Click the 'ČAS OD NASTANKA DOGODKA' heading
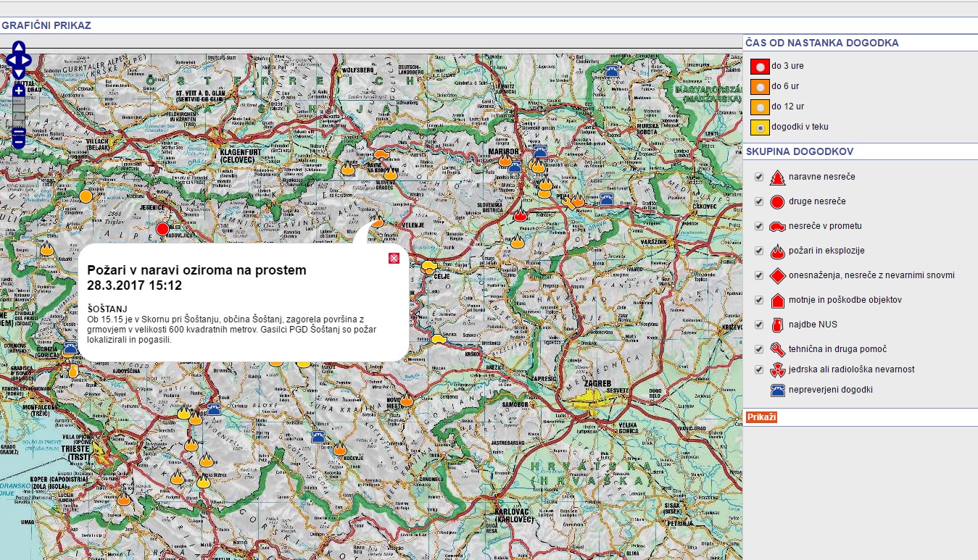This screenshot has width=978, height=560. tap(822, 43)
